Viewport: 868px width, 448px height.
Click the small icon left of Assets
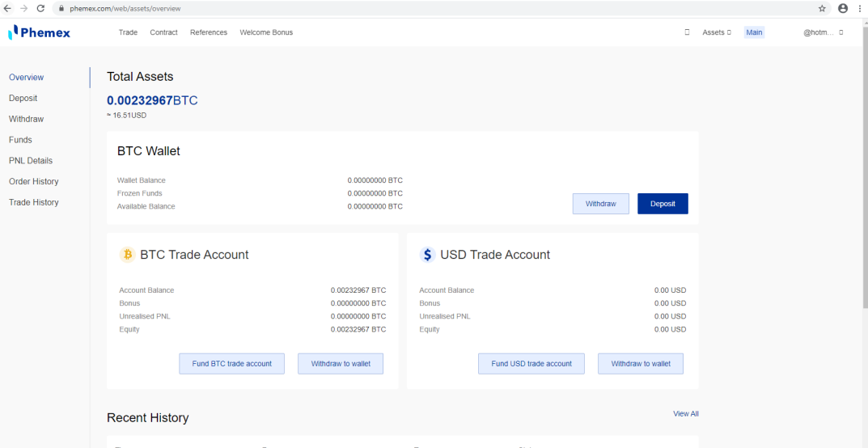[x=687, y=32]
